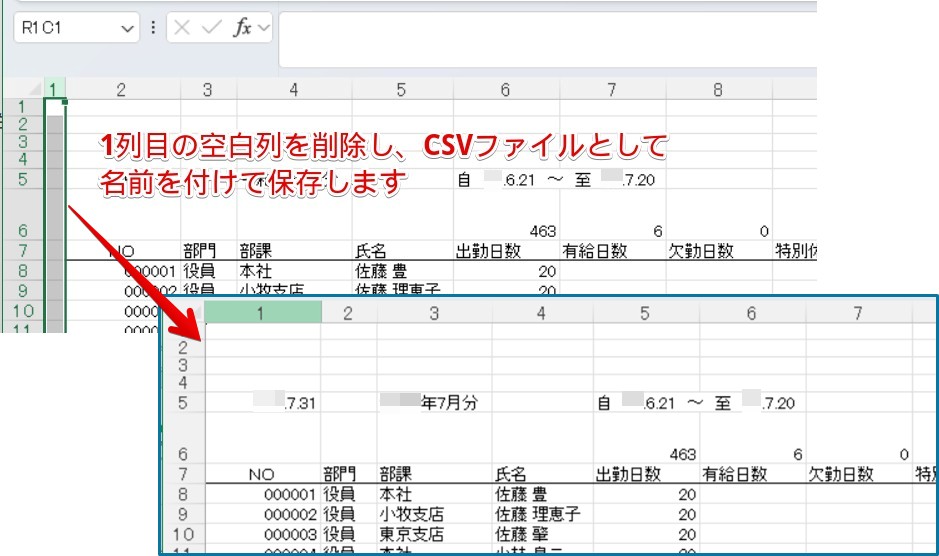
Task: Click the Select All corner triangle
Action: click(35, 90)
